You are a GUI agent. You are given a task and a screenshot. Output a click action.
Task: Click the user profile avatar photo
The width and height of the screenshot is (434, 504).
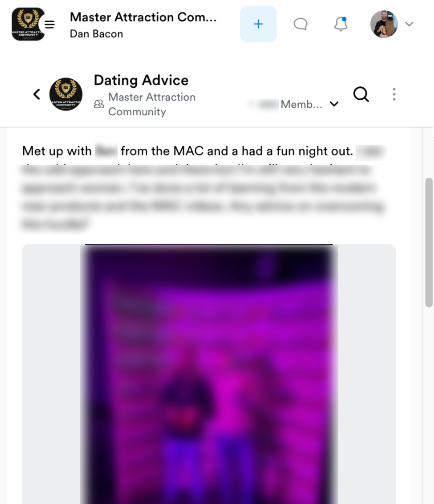click(x=384, y=24)
